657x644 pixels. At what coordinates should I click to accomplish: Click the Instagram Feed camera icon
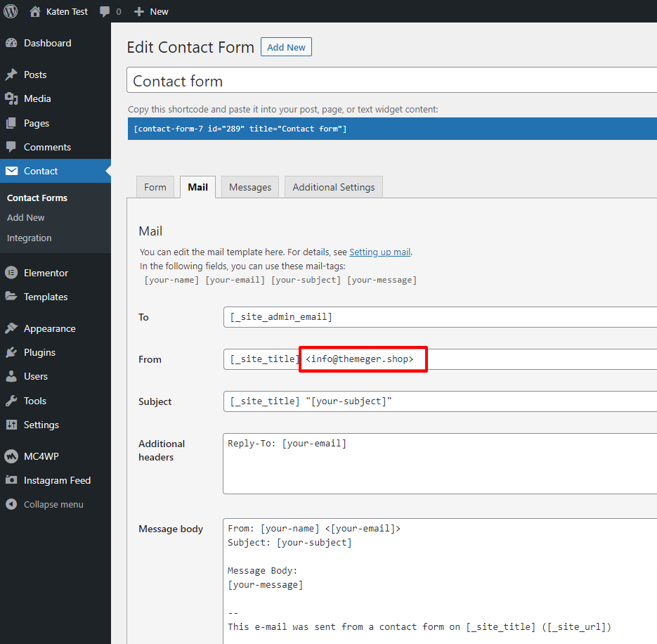pyautogui.click(x=11, y=480)
